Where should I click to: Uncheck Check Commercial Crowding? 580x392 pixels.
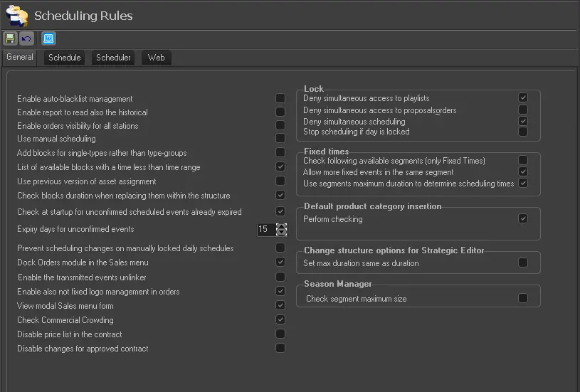(x=280, y=319)
